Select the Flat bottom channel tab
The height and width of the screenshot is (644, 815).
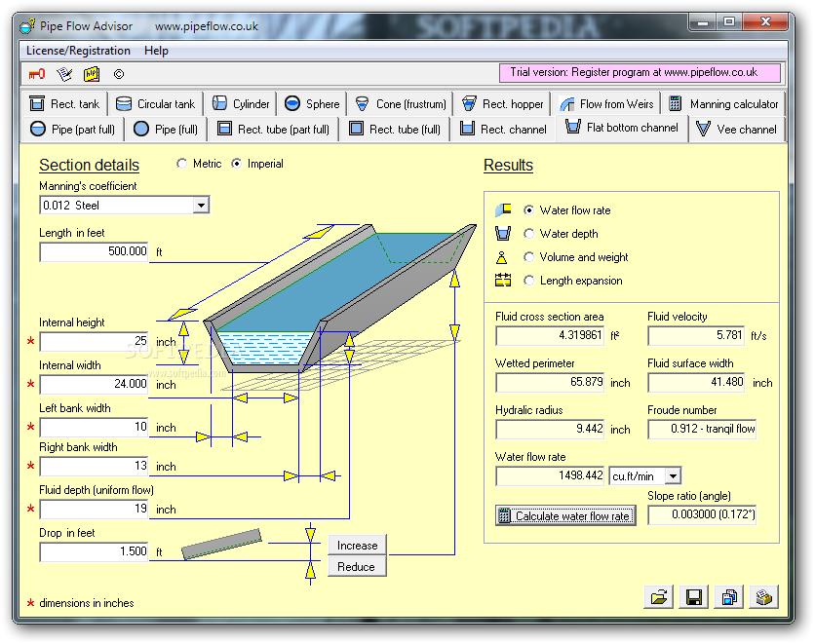point(622,128)
